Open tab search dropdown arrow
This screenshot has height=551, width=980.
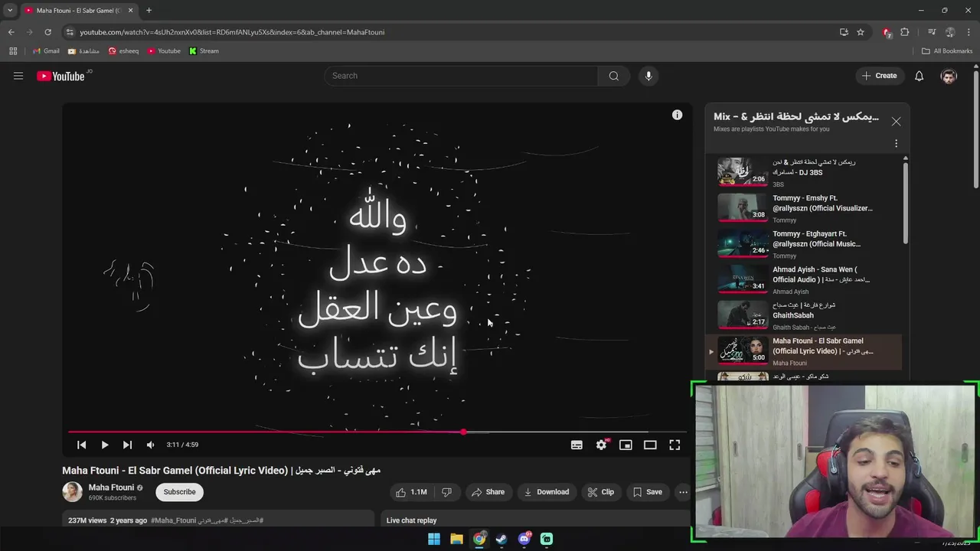(x=10, y=11)
